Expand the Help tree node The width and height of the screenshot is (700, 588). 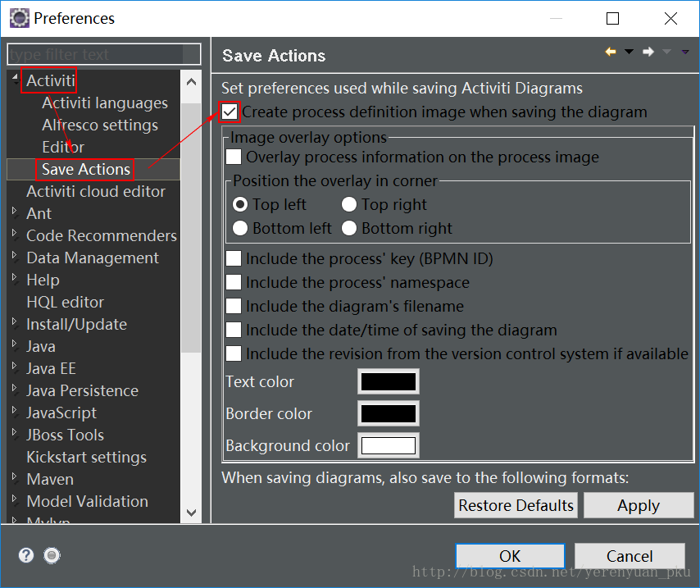coord(15,277)
